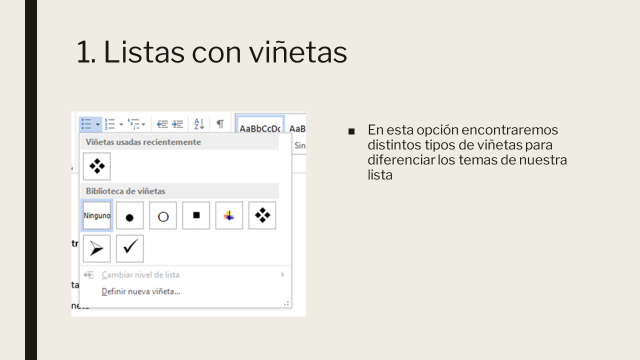Click the bullets list button
This screenshot has width=640, height=360.
click(x=86, y=124)
